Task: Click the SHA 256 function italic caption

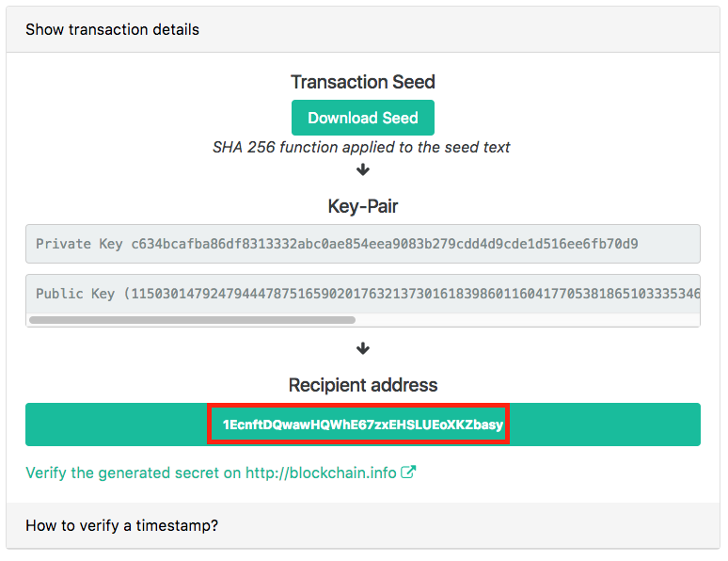Action: click(x=361, y=148)
